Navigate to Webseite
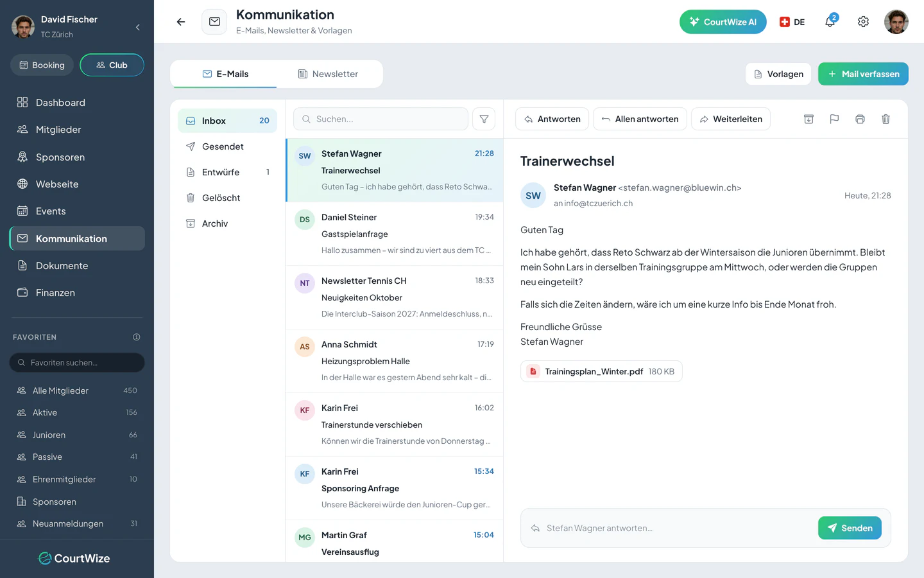924x578 pixels. (77, 184)
